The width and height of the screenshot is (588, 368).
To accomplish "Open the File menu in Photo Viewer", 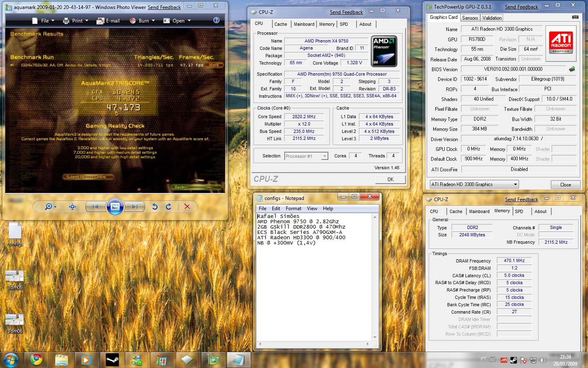I will pyautogui.click(x=43, y=21).
